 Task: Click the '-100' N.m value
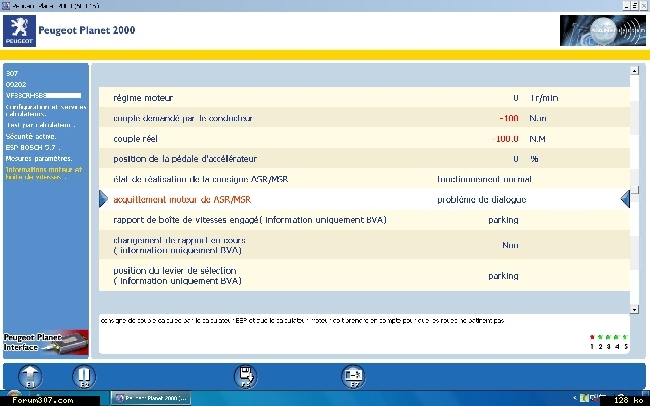(x=509, y=118)
